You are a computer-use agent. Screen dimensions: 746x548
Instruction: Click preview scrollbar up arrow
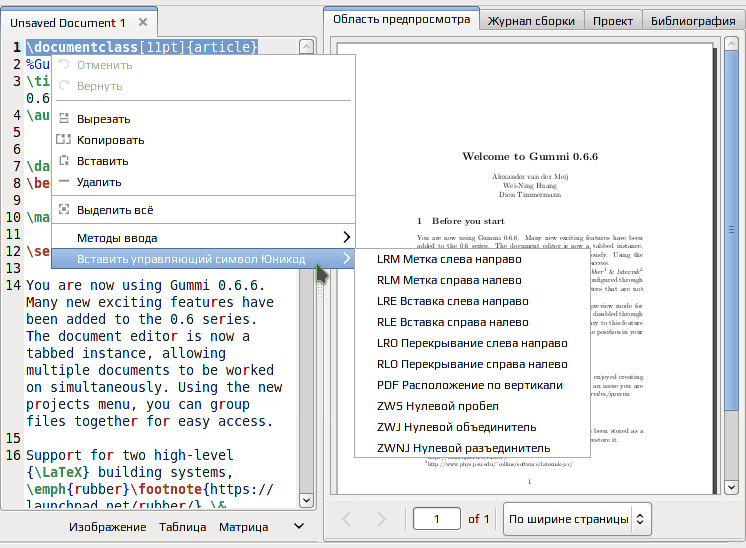click(x=731, y=44)
